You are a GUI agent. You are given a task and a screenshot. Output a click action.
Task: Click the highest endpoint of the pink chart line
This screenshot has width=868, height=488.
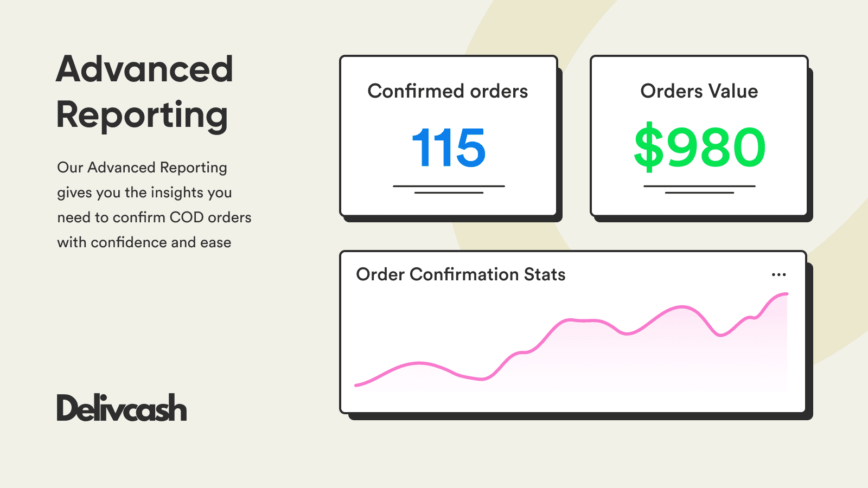(x=786, y=294)
